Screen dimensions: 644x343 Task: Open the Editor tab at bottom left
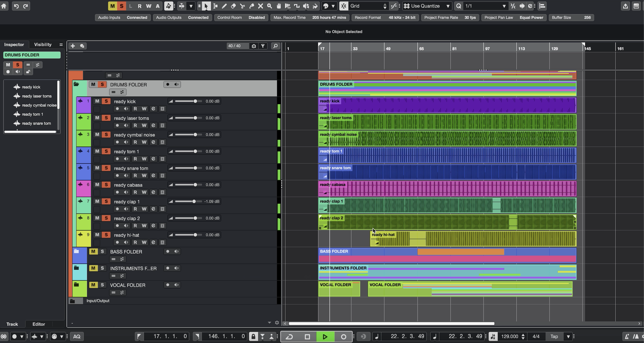39,324
